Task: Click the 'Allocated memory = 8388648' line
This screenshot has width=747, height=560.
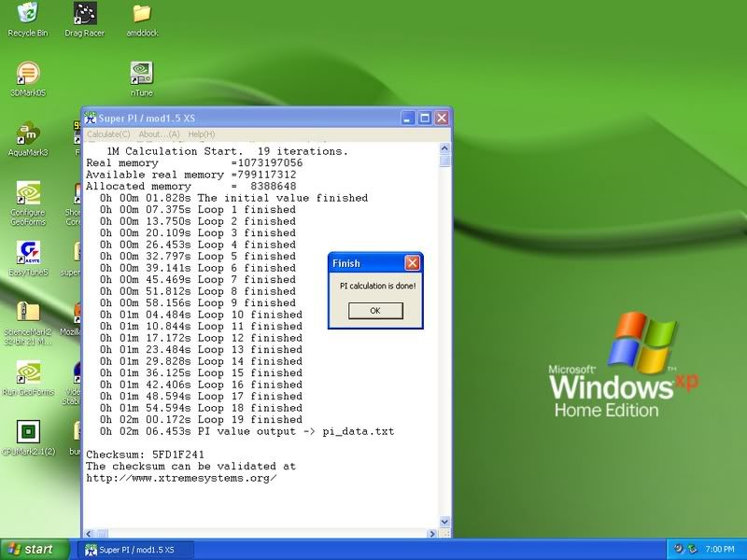Action: pyautogui.click(x=191, y=186)
